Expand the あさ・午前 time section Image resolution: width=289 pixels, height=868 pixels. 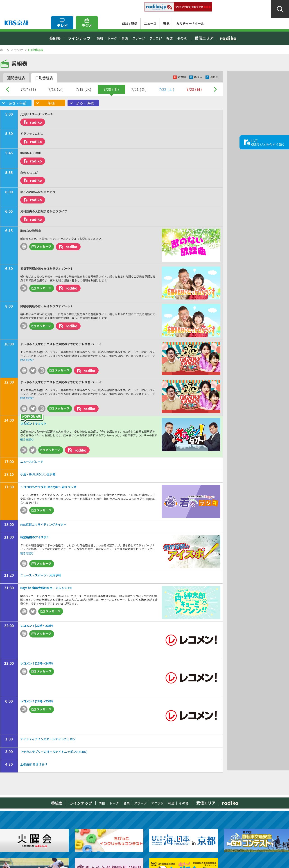coord(16,103)
